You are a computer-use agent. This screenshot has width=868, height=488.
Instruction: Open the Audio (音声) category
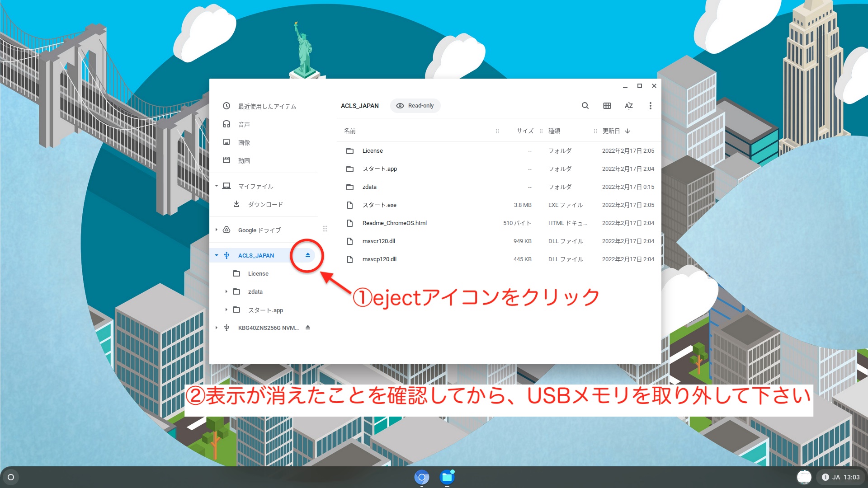[264, 124]
